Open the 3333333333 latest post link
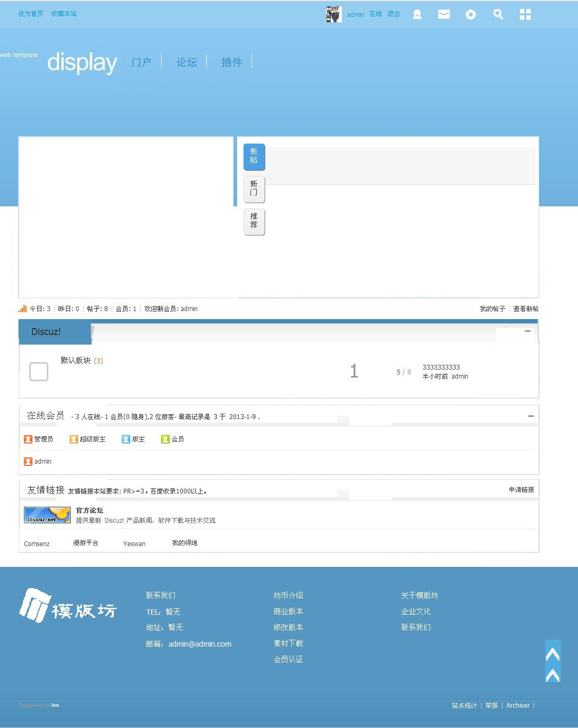 [x=441, y=367]
